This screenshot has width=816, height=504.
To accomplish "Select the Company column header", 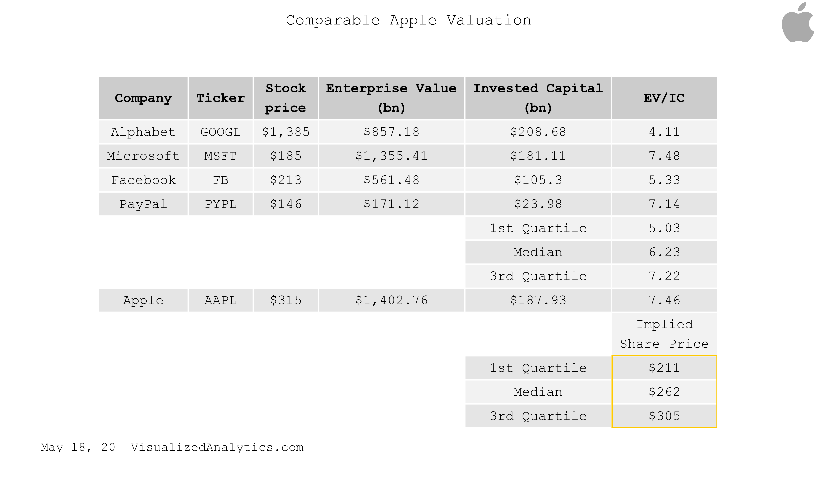I will (143, 98).
